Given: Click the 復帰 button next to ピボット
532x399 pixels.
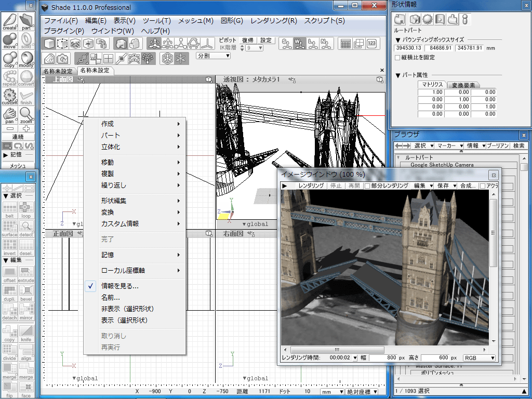Looking at the screenshot, I should coord(247,41).
